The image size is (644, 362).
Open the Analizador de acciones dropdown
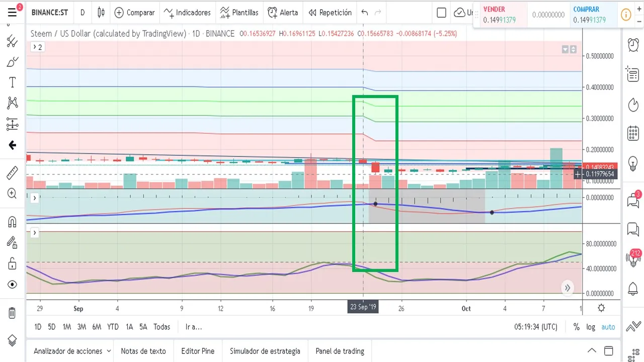72,351
